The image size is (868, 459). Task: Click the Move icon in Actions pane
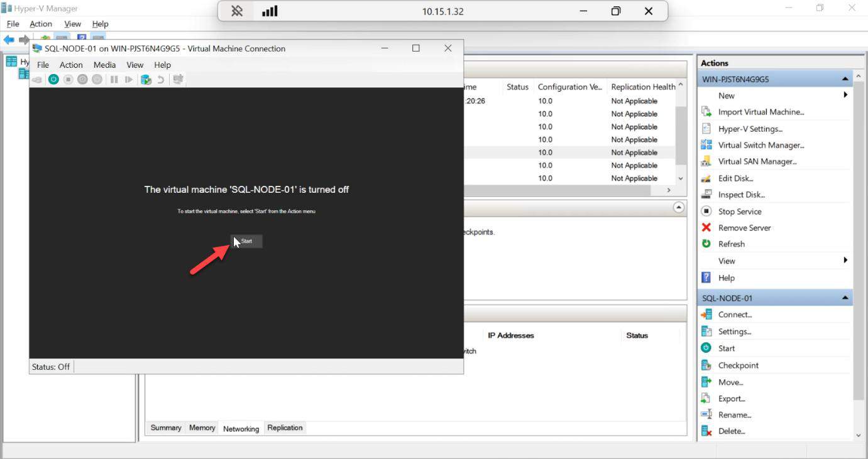(x=706, y=382)
